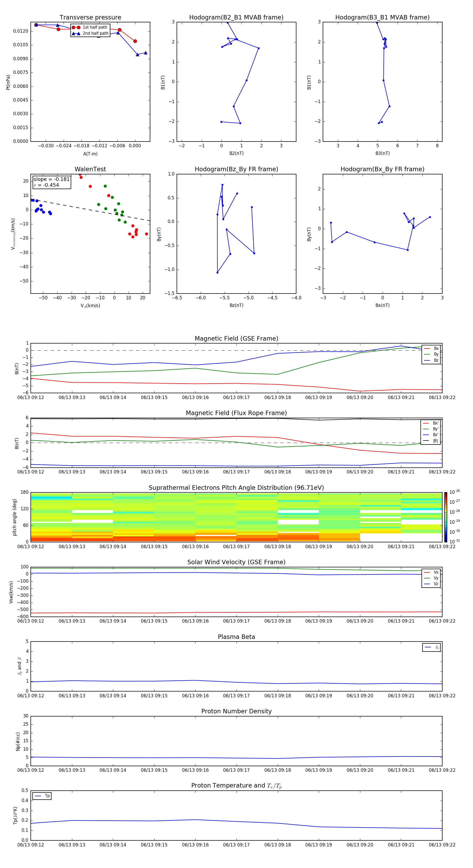The width and height of the screenshot is (473, 868).
Task: Select the "2nd half path" legend entry
Action: click(x=90, y=33)
